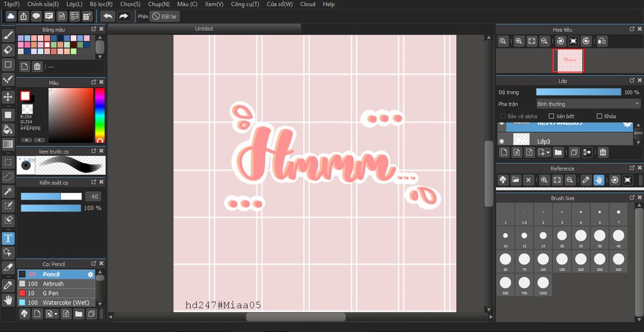Screen dimensions: 644x332
Task: Open the cloud icon in the top toolbar
Action: pyautogui.click(x=11, y=16)
